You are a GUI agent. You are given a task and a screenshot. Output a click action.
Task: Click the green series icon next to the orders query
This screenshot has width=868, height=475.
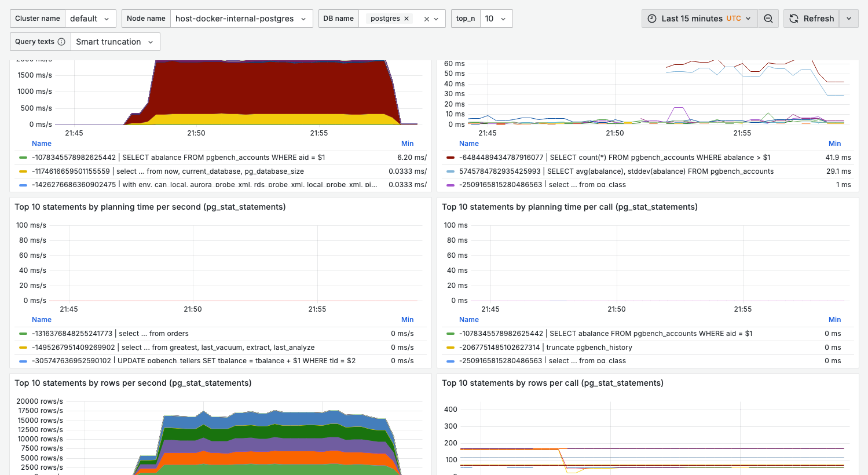[23, 333]
